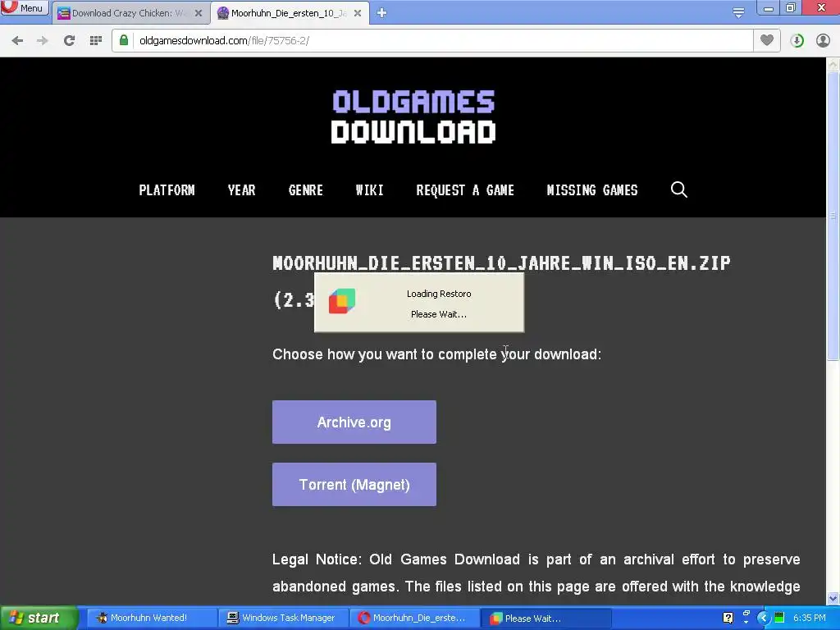The width and height of the screenshot is (840, 630).
Task: Click the scrollbar down arrow
Action: (833, 598)
